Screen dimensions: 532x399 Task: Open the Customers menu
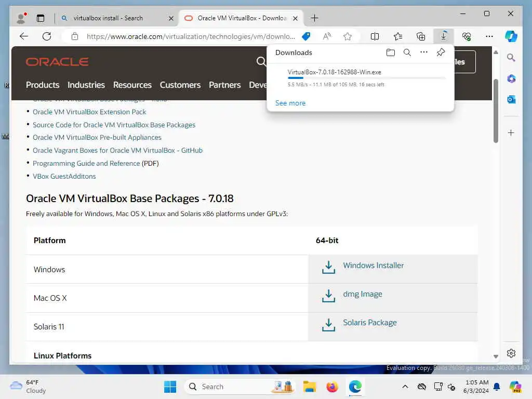click(x=180, y=85)
